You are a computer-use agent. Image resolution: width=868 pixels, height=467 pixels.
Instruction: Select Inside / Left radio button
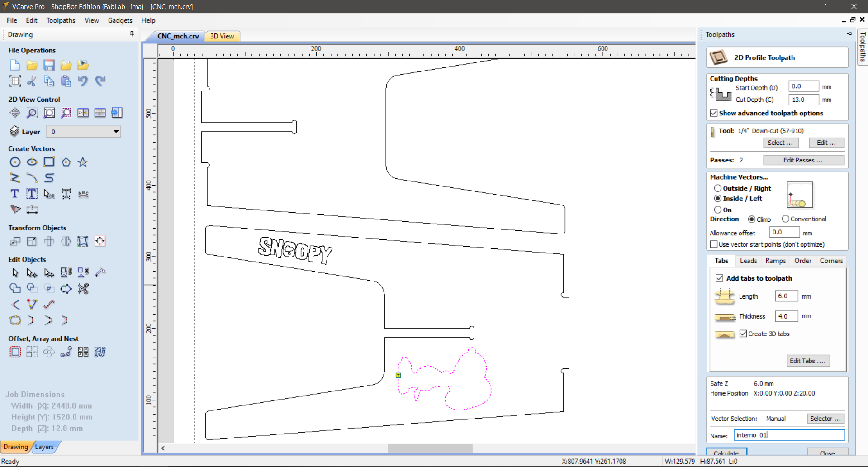(718, 199)
